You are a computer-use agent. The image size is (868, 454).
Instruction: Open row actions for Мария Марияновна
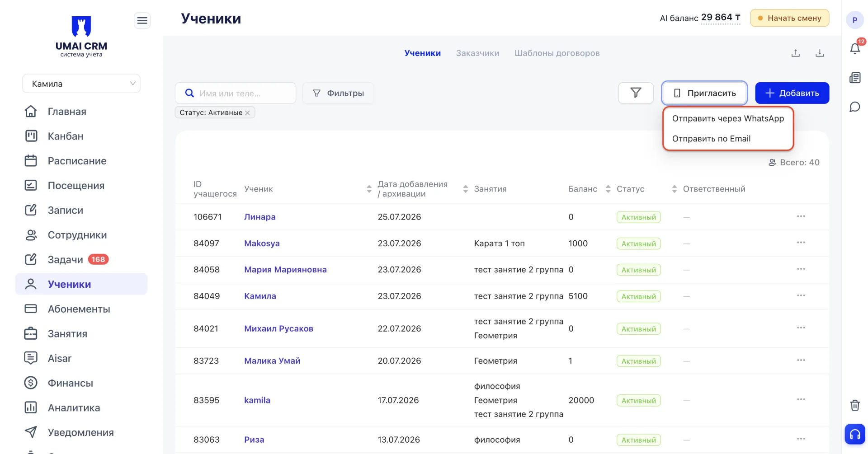[801, 269]
